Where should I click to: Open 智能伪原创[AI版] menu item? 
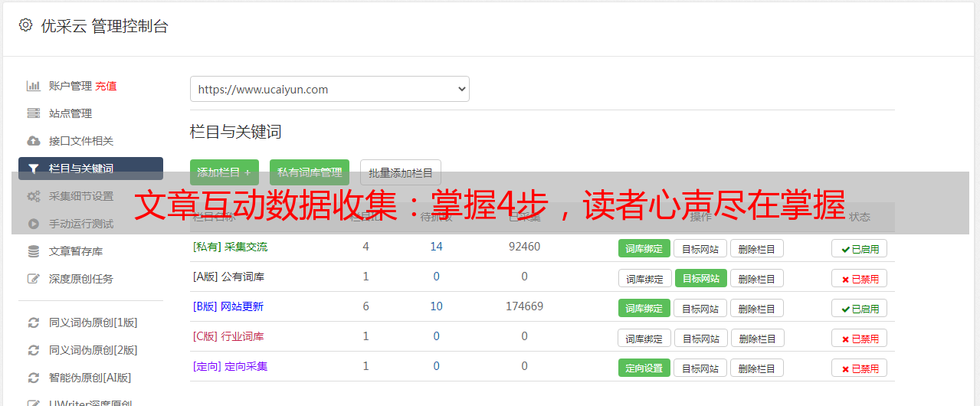[x=90, y=378]
